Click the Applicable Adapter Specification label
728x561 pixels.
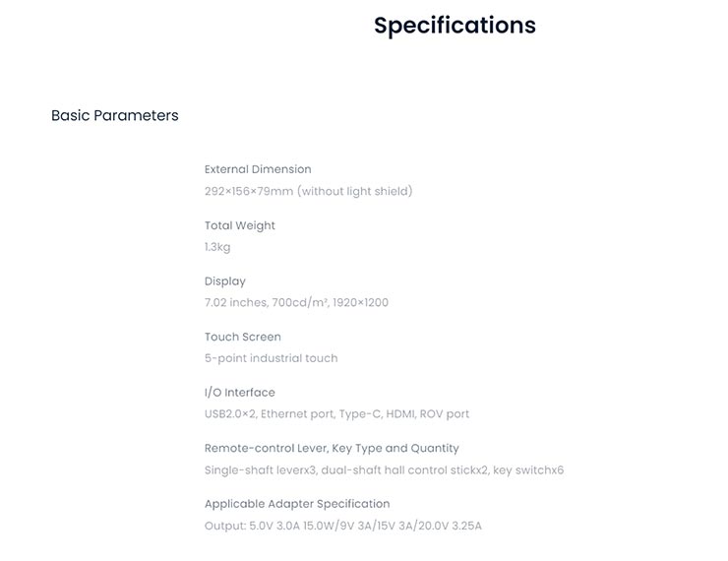(x=297, y=504)
